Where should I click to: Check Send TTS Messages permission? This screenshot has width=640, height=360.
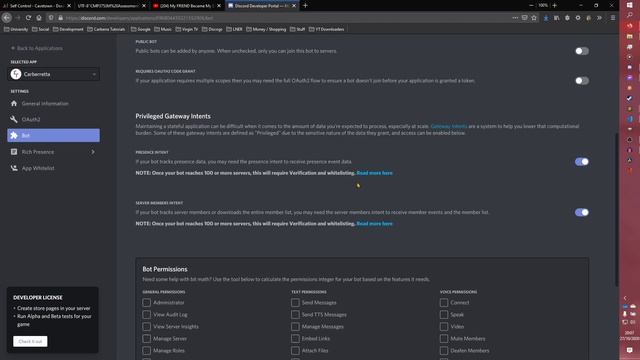click(295, 314)
